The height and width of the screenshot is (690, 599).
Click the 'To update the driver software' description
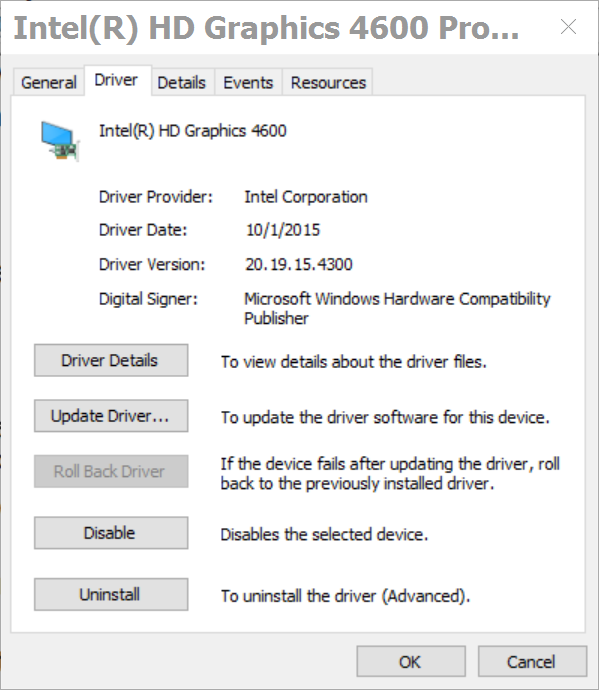[x=385, y=417]
